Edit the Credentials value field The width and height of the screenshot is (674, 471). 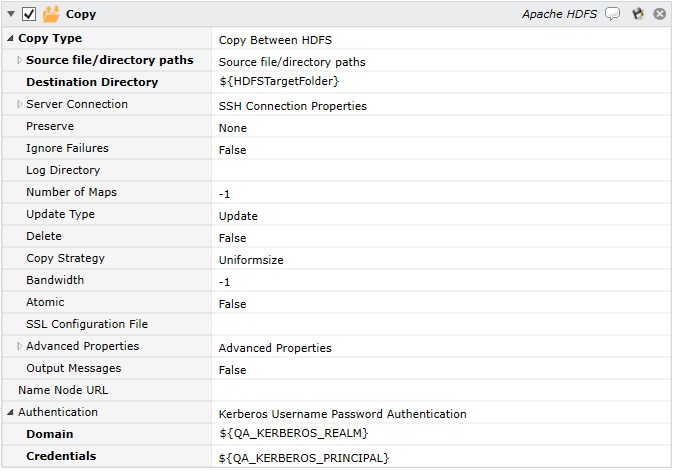tap(440, 458)
